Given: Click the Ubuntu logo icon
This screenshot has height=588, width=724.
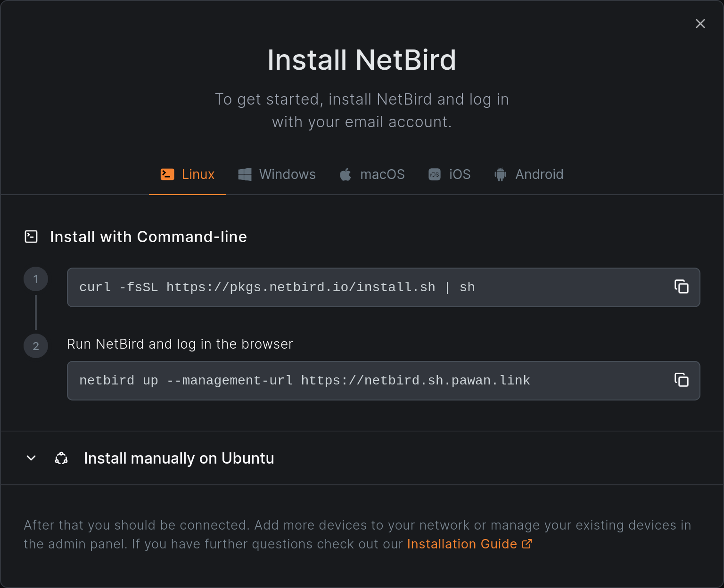Looking at the screenshot, I should [61, 458].
